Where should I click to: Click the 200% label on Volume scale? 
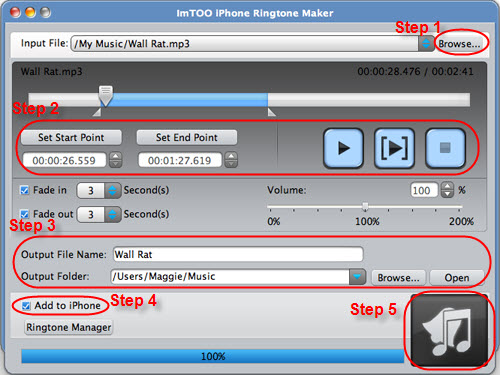461,221
